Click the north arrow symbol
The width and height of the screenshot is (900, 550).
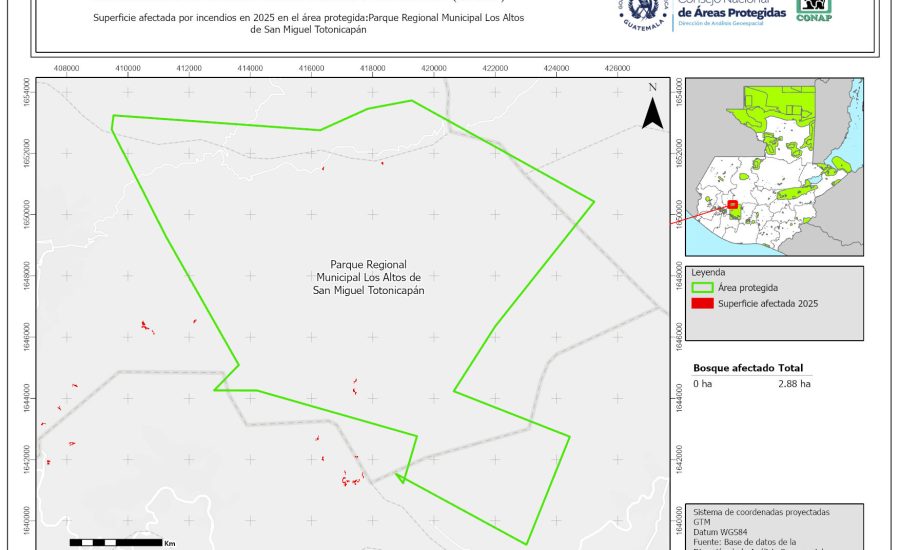tap(652, 111)
